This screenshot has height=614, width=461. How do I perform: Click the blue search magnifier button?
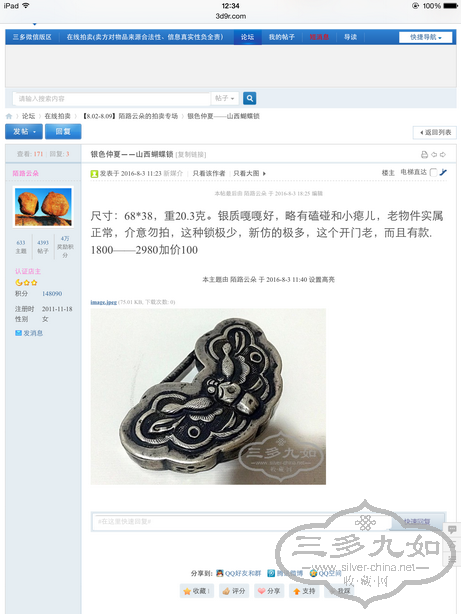tap(249, 98)
